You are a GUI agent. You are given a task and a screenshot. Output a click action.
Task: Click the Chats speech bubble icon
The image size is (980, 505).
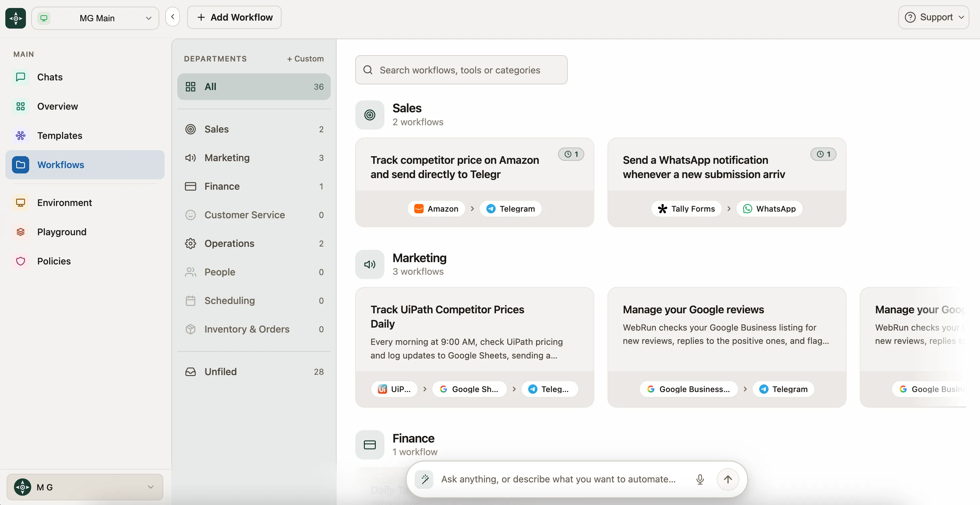click(21, 77)
